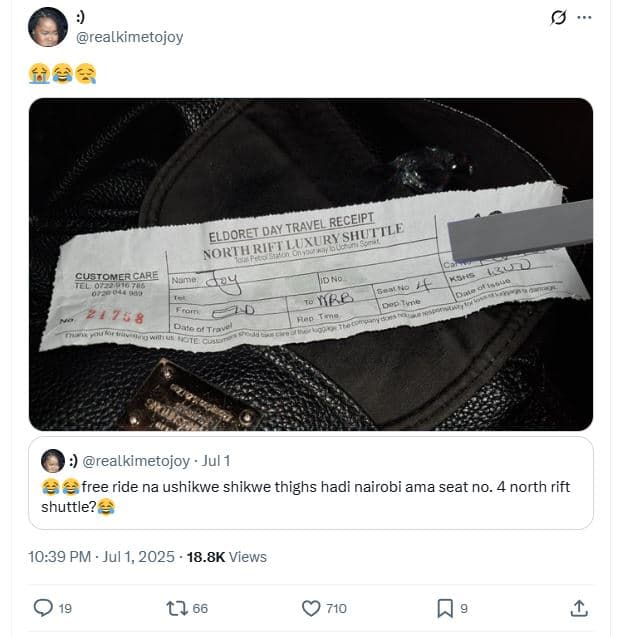Click the 18.8K Views count
623x637 pixels.
point(227,557)
